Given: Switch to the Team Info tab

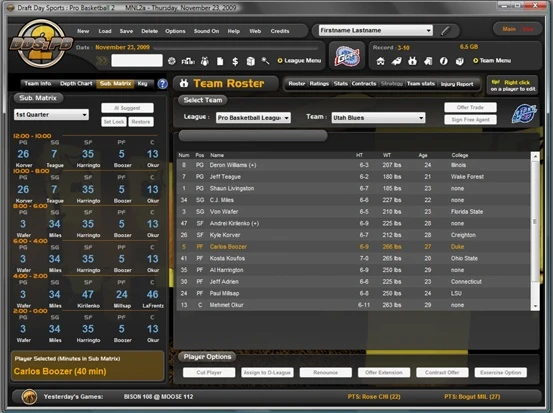Looking at the screenshot, I should tap(38, 84).
